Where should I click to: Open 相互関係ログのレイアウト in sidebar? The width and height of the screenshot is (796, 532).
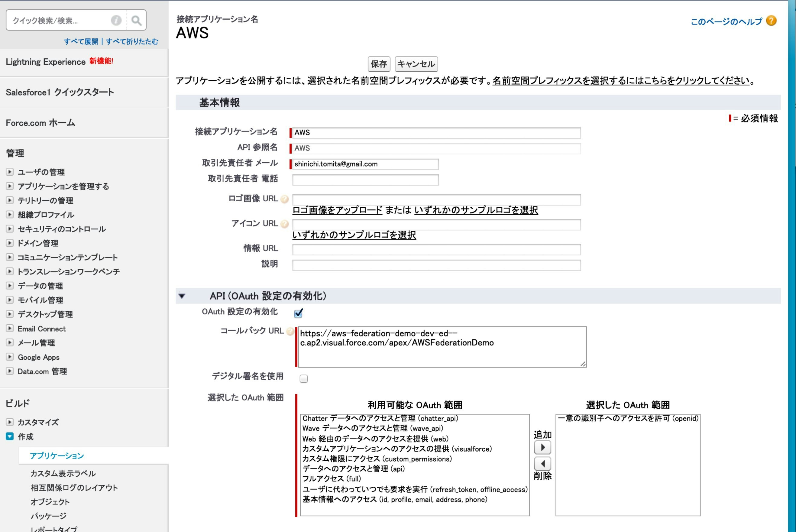[x=74, y=488]
